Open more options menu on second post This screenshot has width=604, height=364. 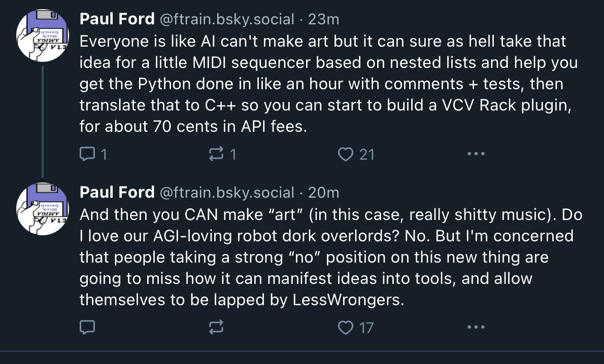pyautogui.click(x=476, y=327)
